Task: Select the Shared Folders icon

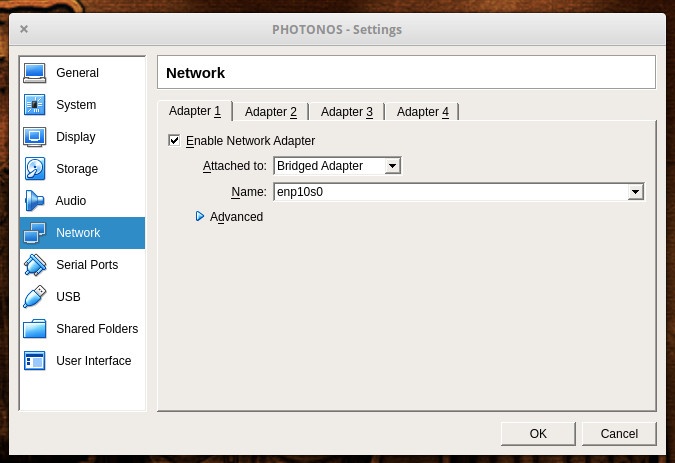Action: (x=35, y=329)
